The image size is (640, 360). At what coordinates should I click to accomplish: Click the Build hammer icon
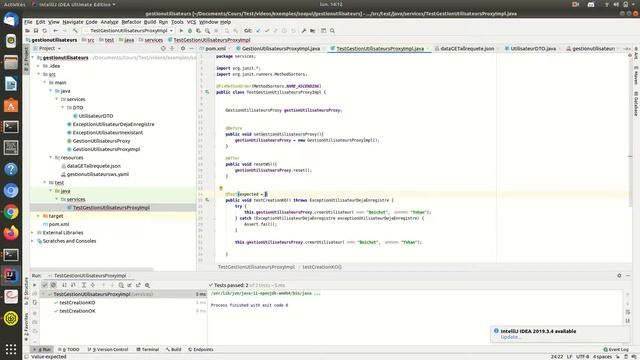[x=75, y=31]
